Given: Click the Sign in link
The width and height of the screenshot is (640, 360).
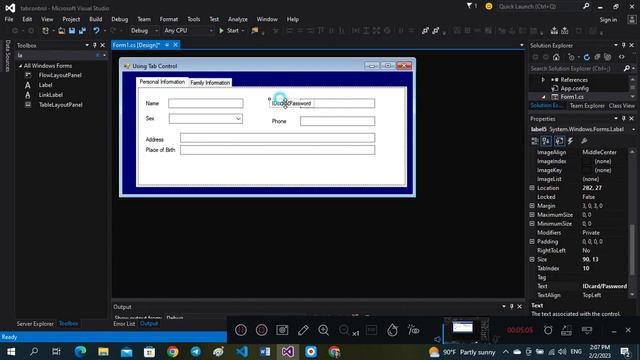Looking at the screenshot, I should [x=608, y=20].
